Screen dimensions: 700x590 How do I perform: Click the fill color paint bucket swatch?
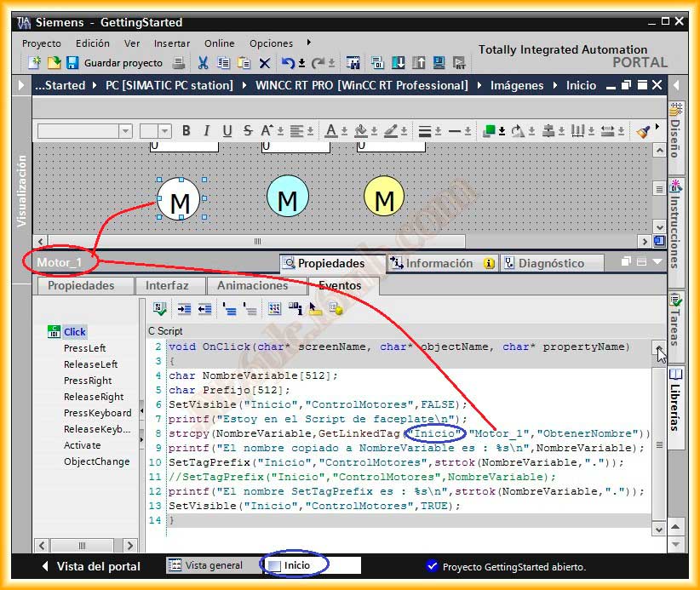pyautogui.click(x=360, y=131)
